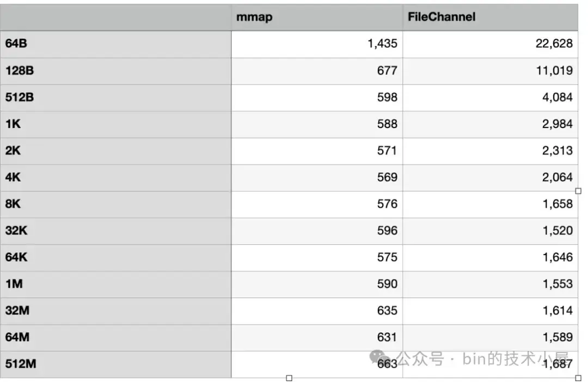Select the 128B row header
The width and height of the screenshot is (588, 382).
tap(20, 71)
